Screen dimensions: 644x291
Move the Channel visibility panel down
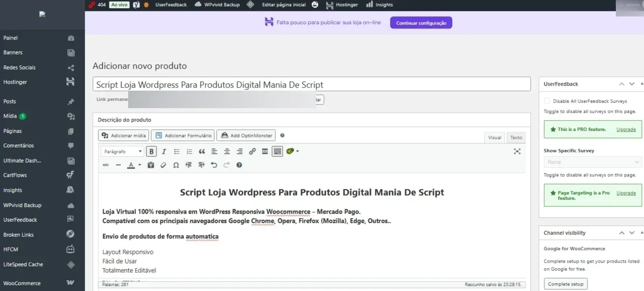click(632, 233)
